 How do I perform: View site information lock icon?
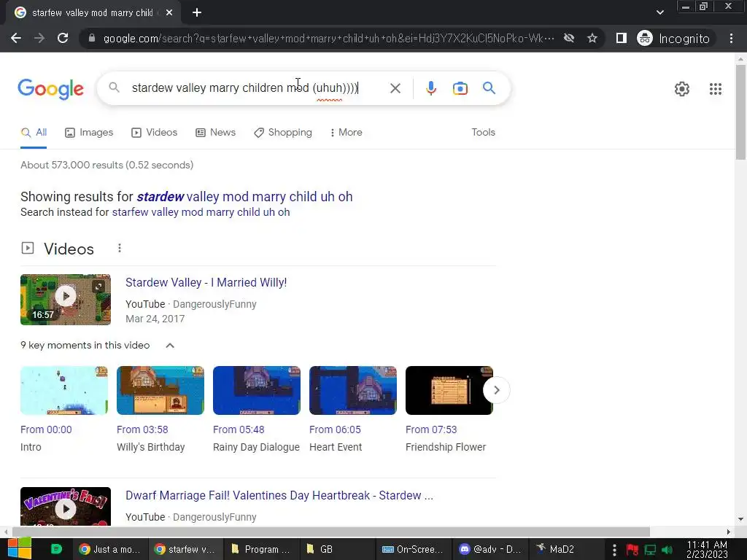[x=92, y=38]
